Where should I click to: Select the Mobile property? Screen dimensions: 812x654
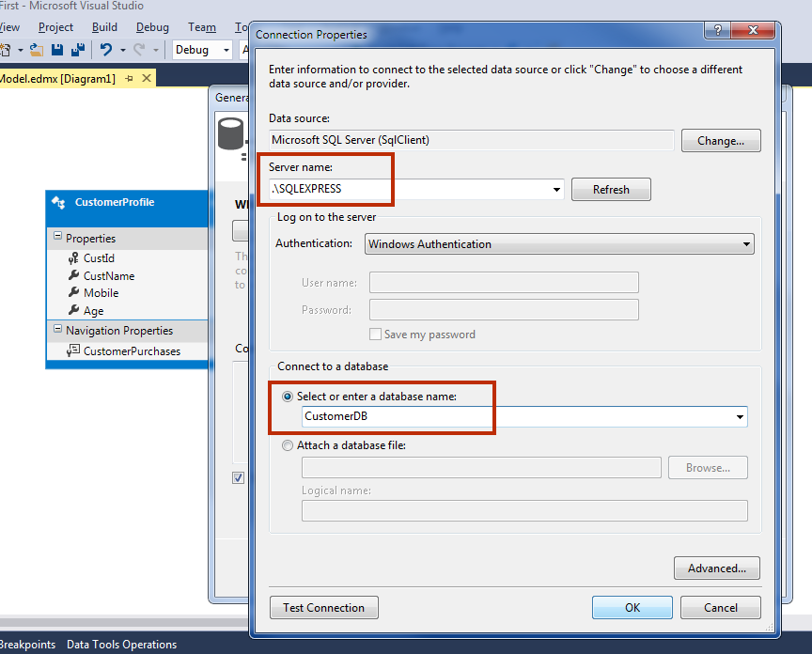tap(101, 292)
